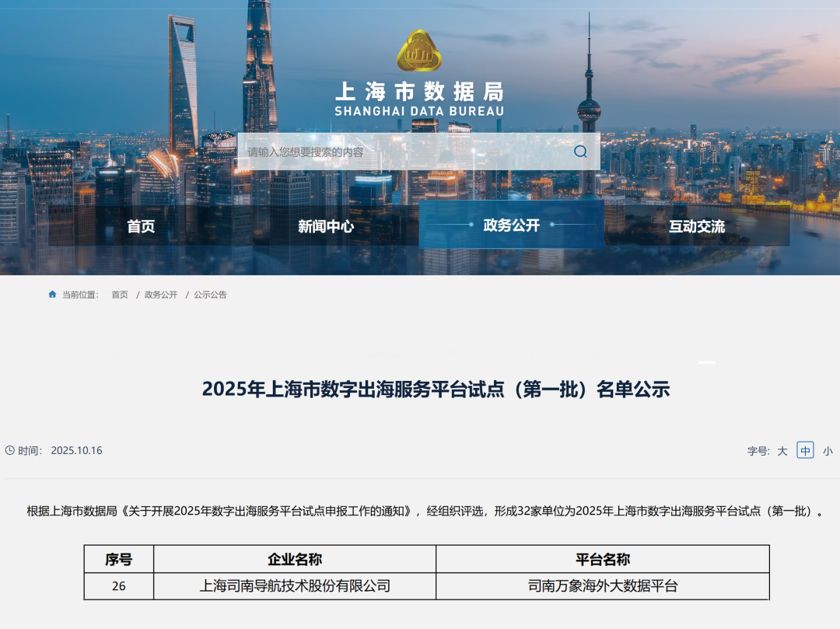Click the 上海市数据局 header logo text

(x=418, y=91)
